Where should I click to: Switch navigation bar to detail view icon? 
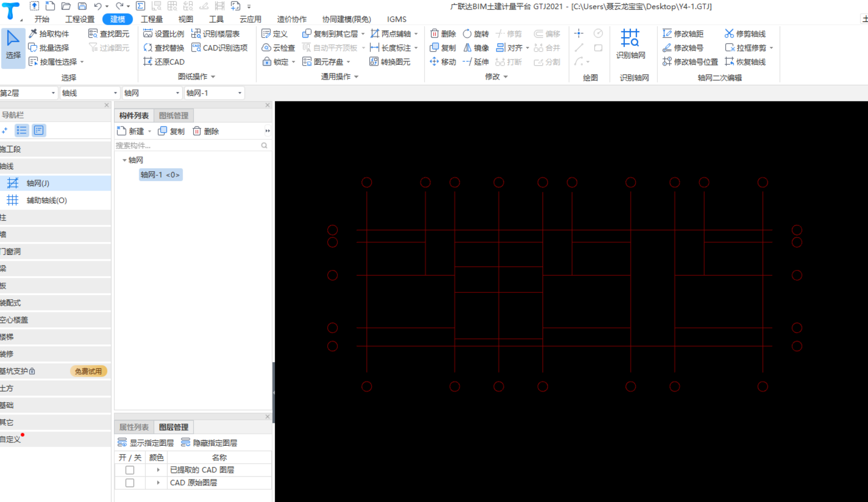39,130
